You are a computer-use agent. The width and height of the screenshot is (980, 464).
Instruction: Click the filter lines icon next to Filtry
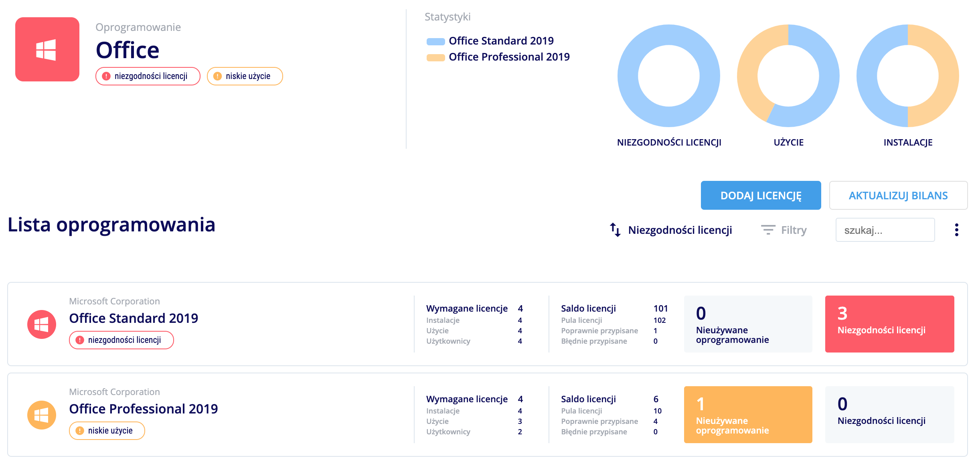click(x=768, y=230)
